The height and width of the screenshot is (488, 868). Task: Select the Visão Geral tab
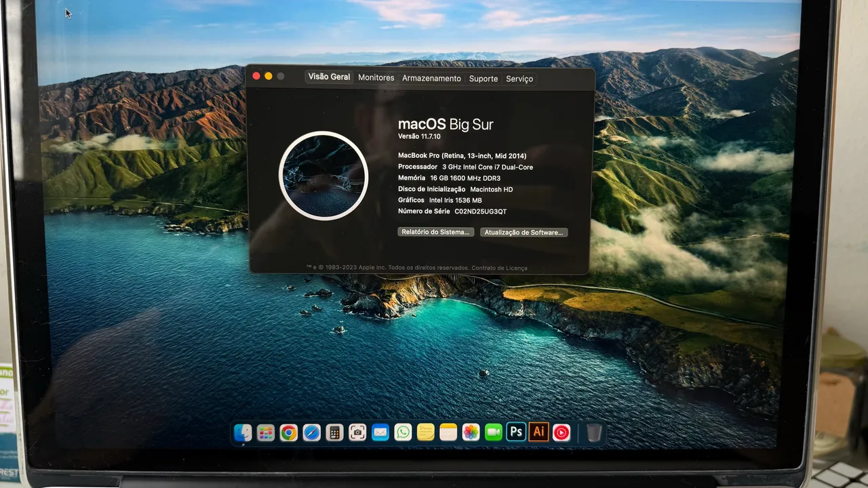click(329, 77)
